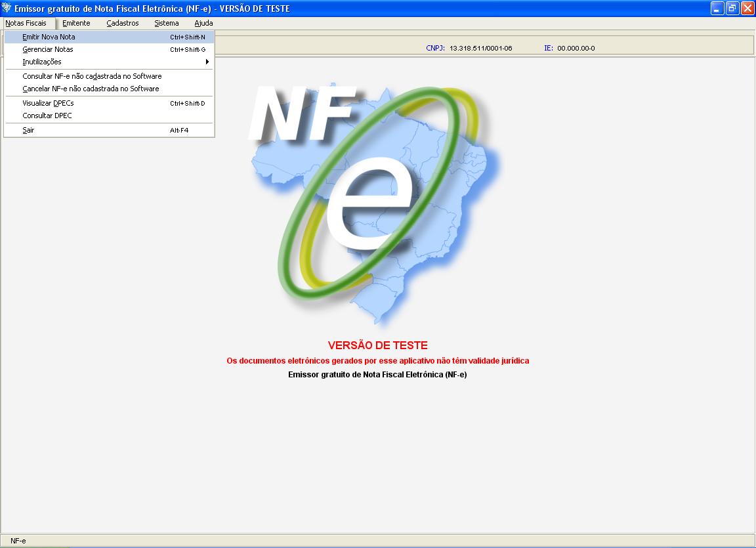Viewport: 756px width, 548px height.
Task: Click the CNPJ number 13.318.511/0001-06
Action: 480,48
